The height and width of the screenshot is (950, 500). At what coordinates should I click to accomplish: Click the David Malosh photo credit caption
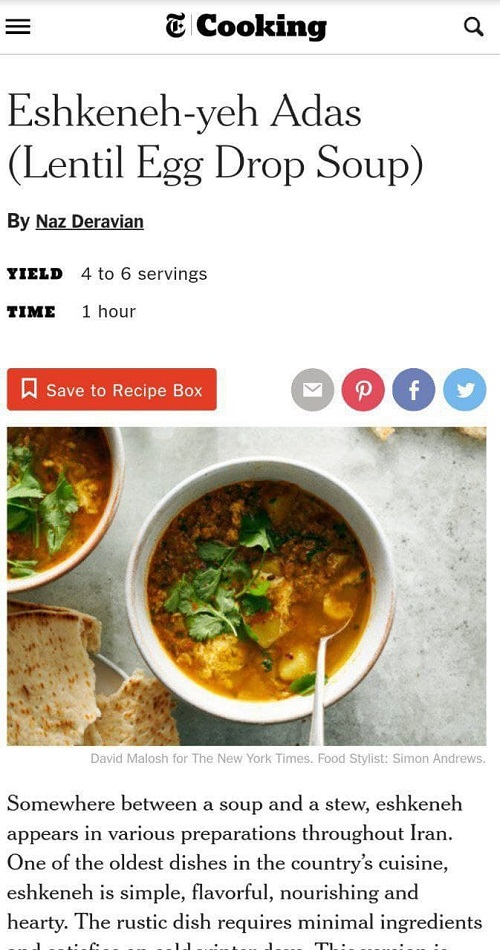288,759
